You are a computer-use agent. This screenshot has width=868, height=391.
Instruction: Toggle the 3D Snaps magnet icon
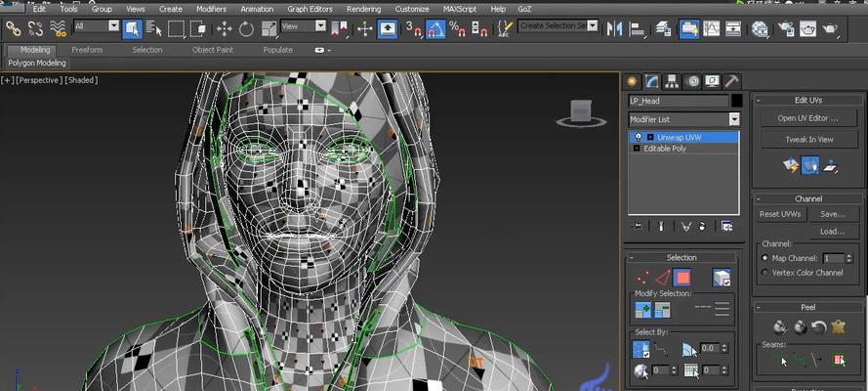[414, 28]
